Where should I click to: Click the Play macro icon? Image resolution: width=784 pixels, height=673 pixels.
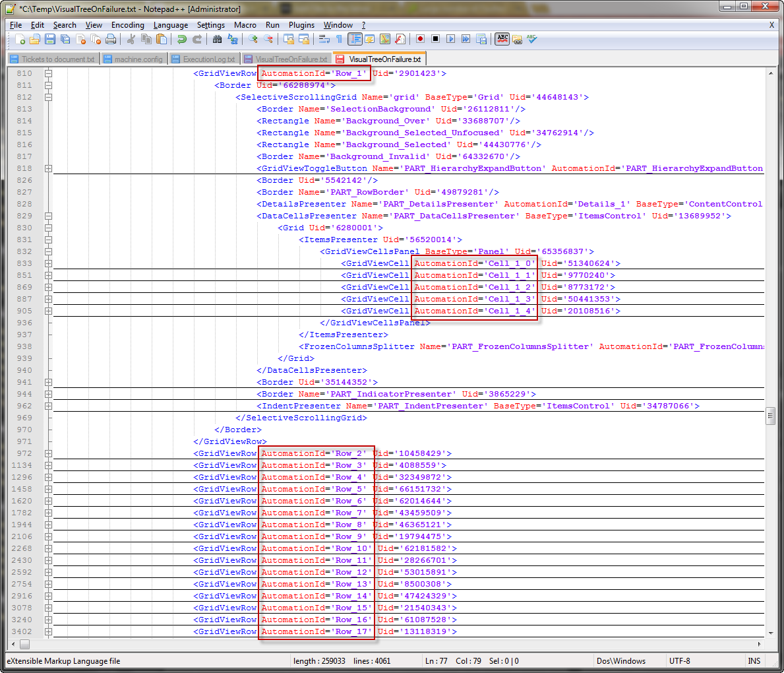pos(450,40)
